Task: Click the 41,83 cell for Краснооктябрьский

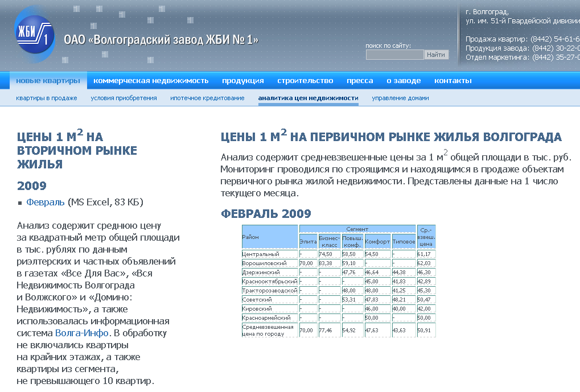Action: pyautogui.click(x=404, y=282)
